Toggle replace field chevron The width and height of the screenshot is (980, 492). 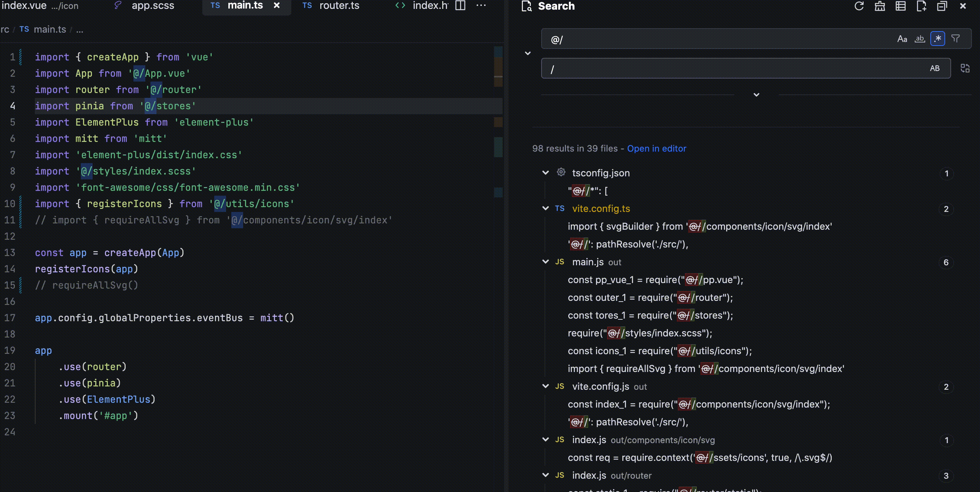click(x=528, y=54)
